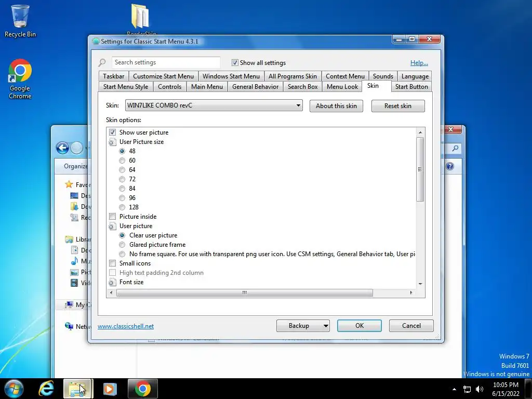Click the Videos library icon in Explorer sidebar

click(x=74, y=283)
